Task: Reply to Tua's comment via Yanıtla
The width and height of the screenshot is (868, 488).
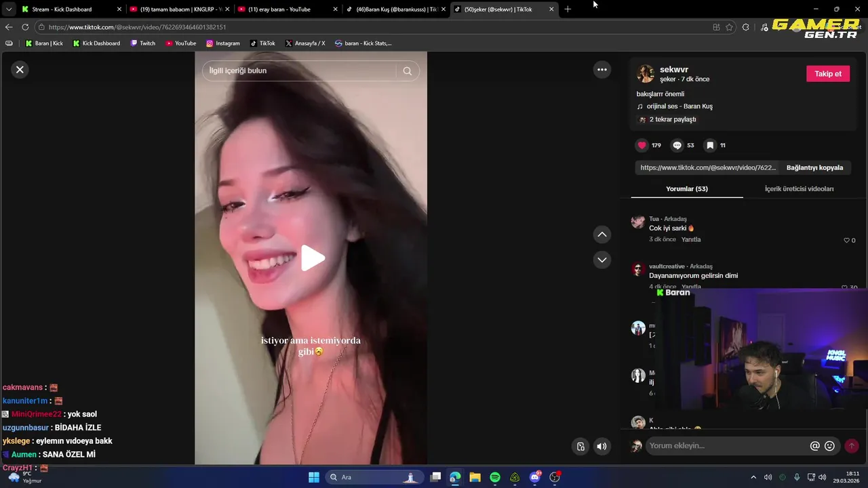Action: click(x=691, y=240)
